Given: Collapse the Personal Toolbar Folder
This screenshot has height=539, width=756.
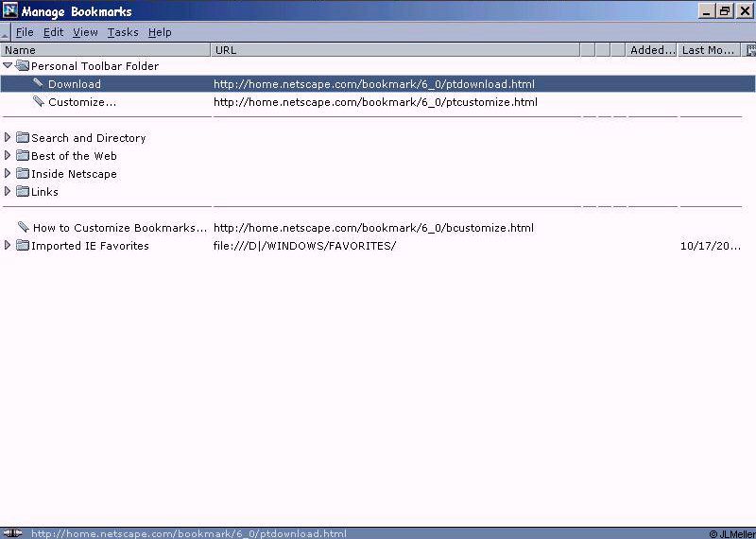Looking at the screenshot, I should click(8, 65).
